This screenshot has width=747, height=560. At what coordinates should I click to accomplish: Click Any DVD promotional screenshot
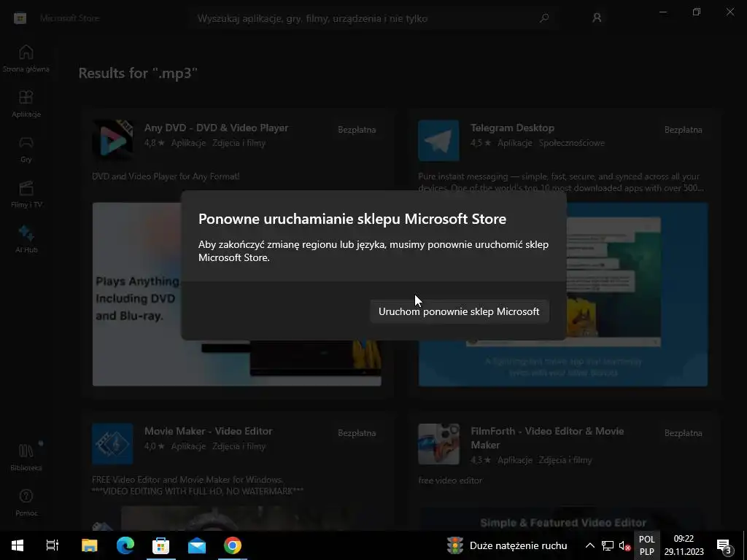(x=237, y=295)
